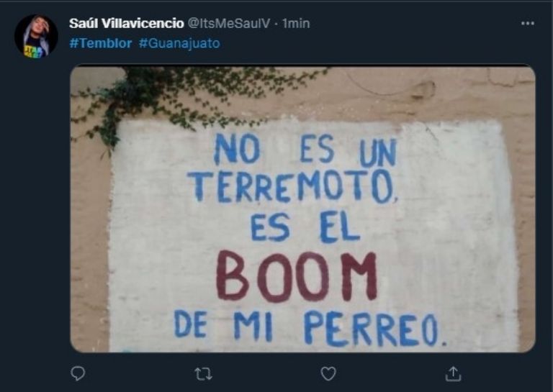553x392 pixels.
Task: Open the three-dot more options menu
Action: pyautogui.click(x=528, y=23)
